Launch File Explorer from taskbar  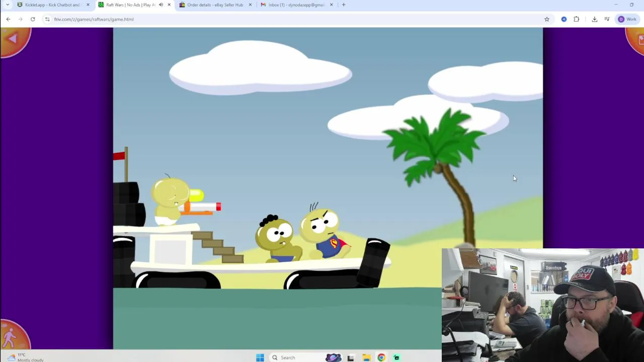coord(366,357)
